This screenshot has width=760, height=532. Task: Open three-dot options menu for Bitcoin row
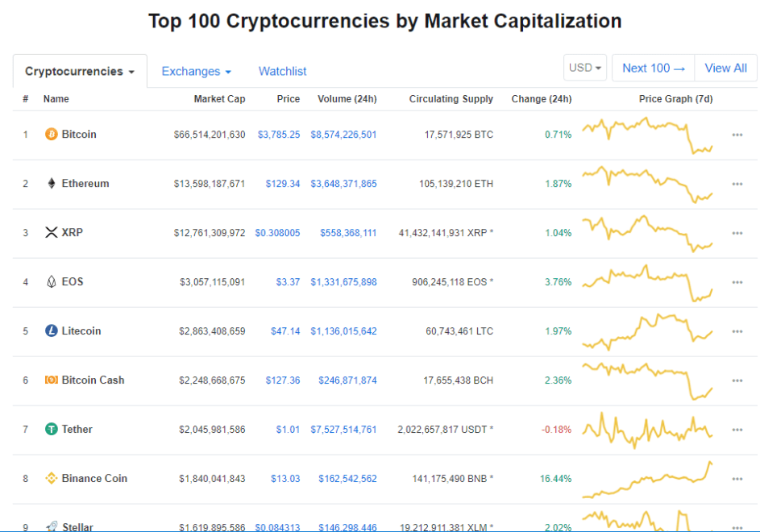tap(737, 135)
